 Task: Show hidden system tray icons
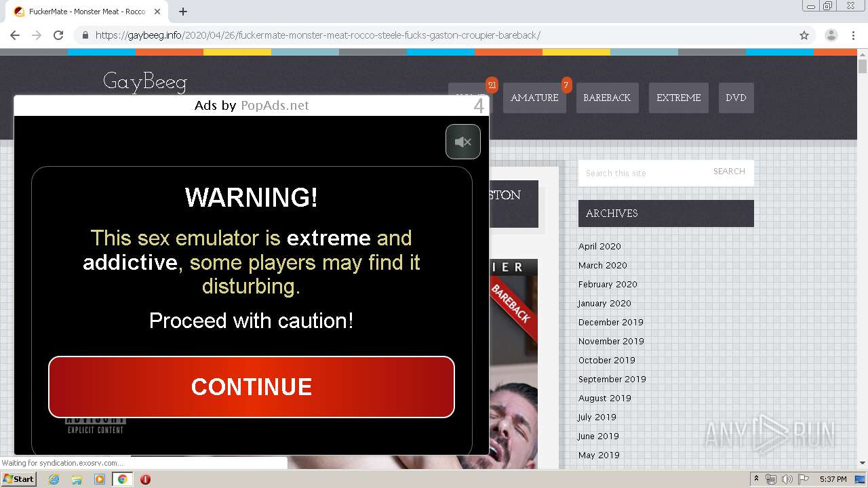[x=756, y=479]
